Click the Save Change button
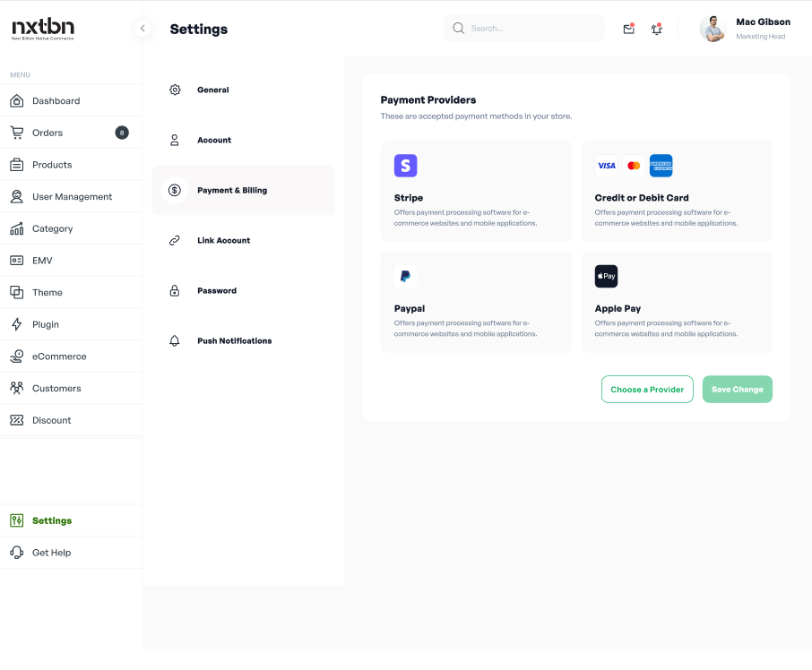This screenshot has width=812, height=670. tap(737, 389)
